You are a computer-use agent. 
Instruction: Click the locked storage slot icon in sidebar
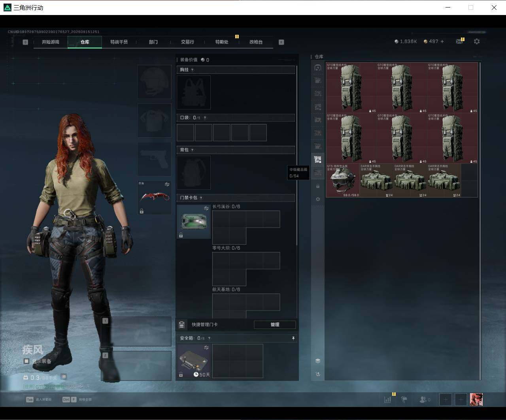[318, 186]
